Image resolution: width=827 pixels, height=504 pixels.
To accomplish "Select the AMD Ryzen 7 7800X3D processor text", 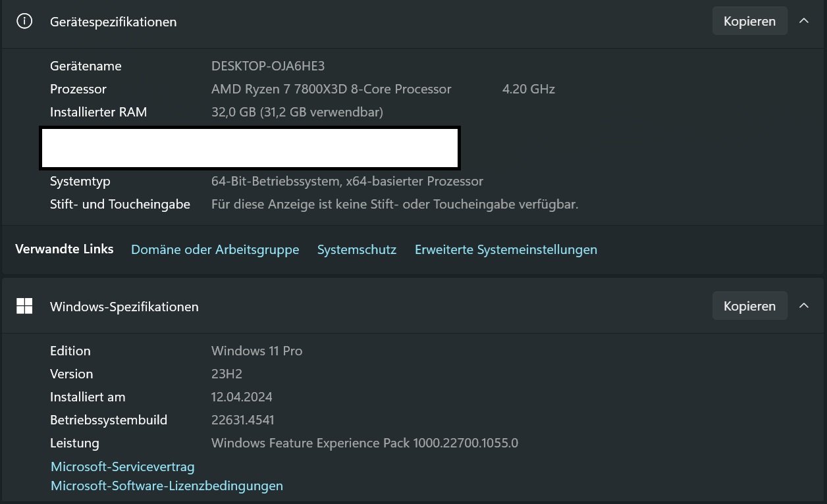I will [x=331, y=89].
